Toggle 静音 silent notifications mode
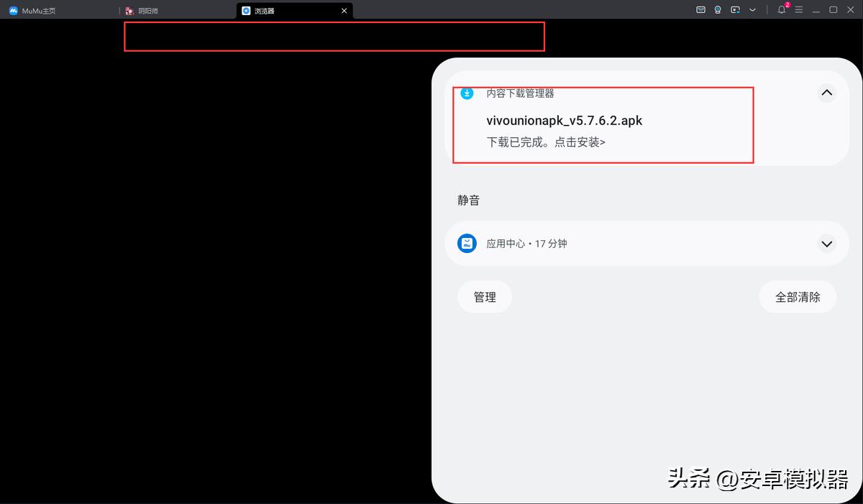The image size is (863, 504). point(468,200)
